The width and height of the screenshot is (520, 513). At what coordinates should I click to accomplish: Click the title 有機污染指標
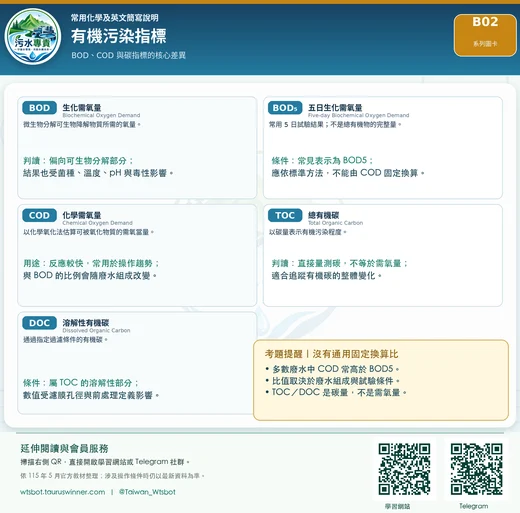click(119, 36)
